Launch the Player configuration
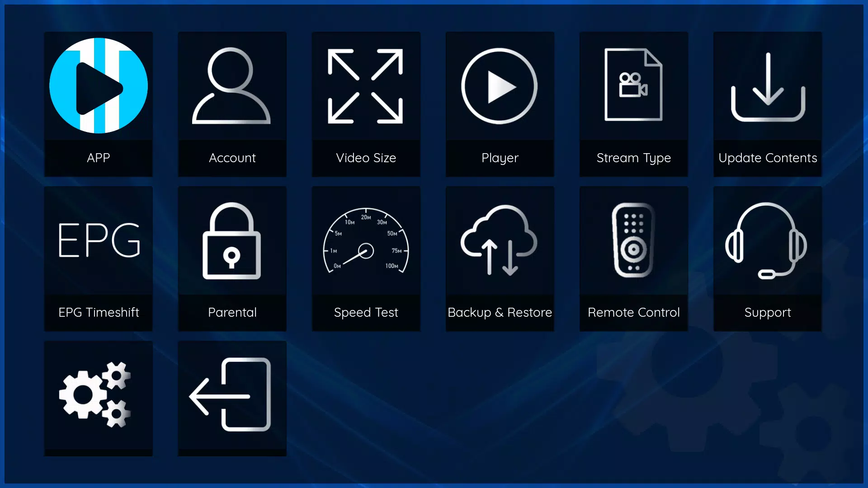The image size is (868, 488). [500, 104]
